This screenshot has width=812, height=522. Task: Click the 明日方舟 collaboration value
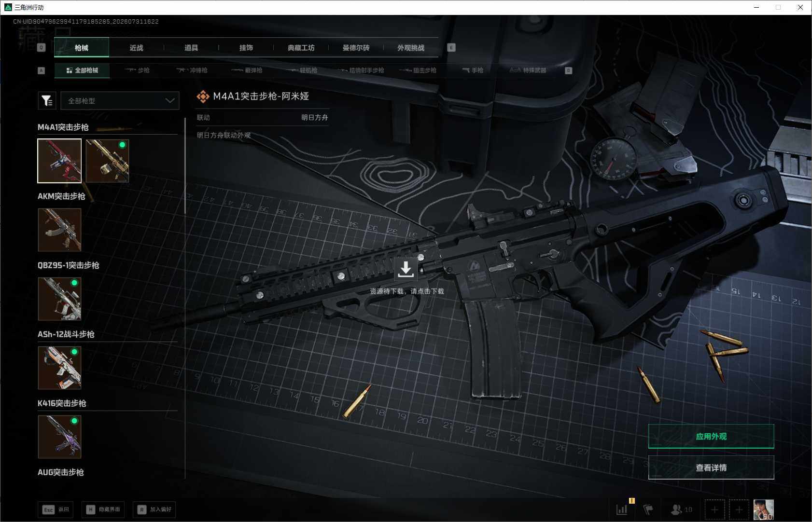(x=315, y=117)
